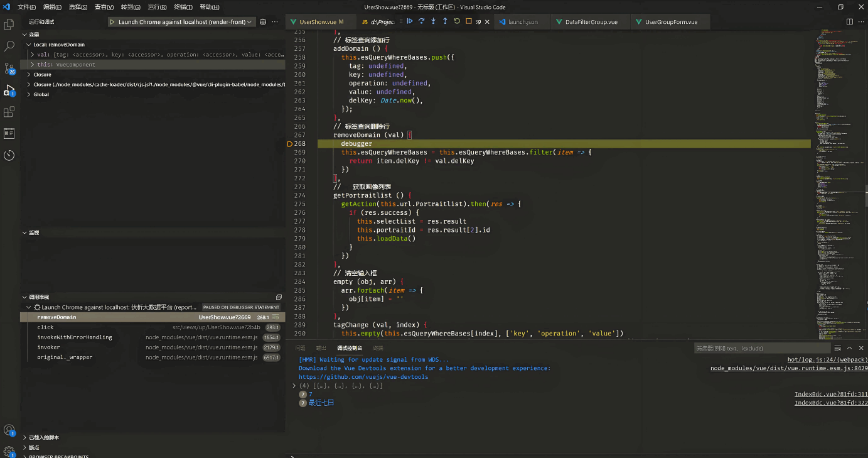Open launch.json via the gear icon
The height and width of the screenshot is (458, 868).
263,22
